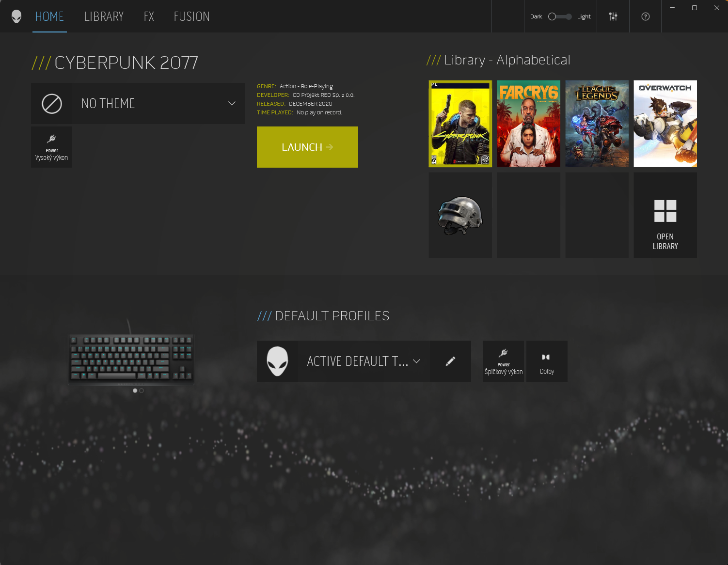The height and width of the screenshot is (565, 728).
Task: Toggle the Dark/Light mode switch
Action: click(x=560, y=16)
